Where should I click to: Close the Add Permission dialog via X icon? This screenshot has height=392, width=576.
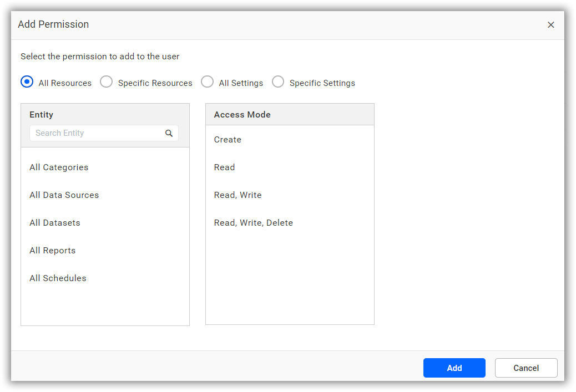click(551, 24)
